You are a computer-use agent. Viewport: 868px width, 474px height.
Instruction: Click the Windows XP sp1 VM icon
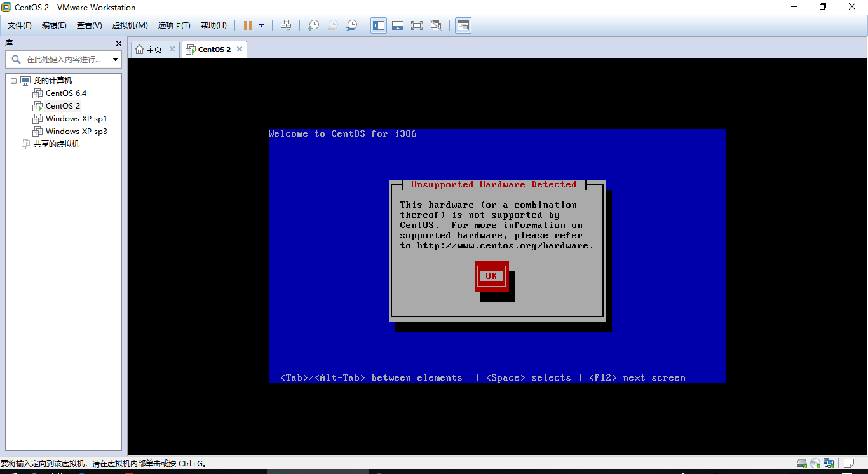coord(37,119)
